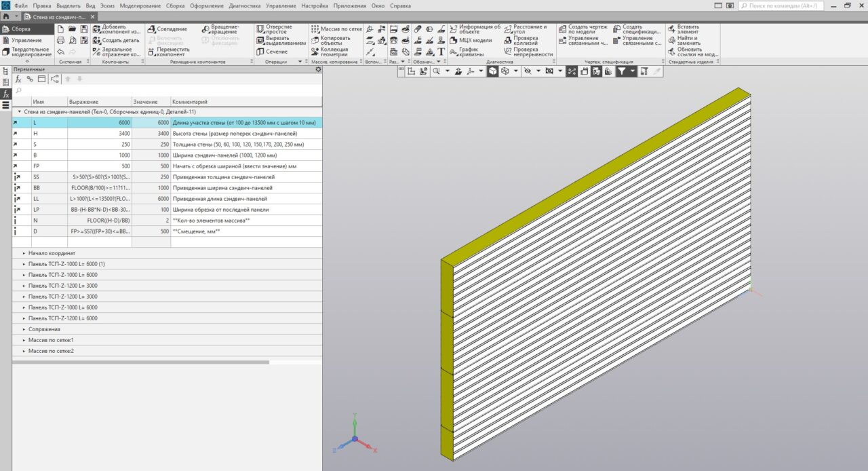Toggle shaded cube display mode
This screenshot has width=868, height=471.
[493, 71]
